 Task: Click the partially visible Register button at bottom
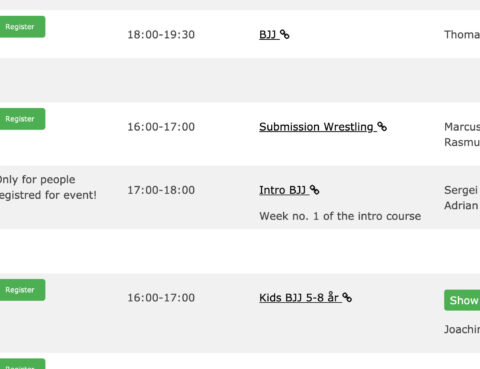point(22,364)
